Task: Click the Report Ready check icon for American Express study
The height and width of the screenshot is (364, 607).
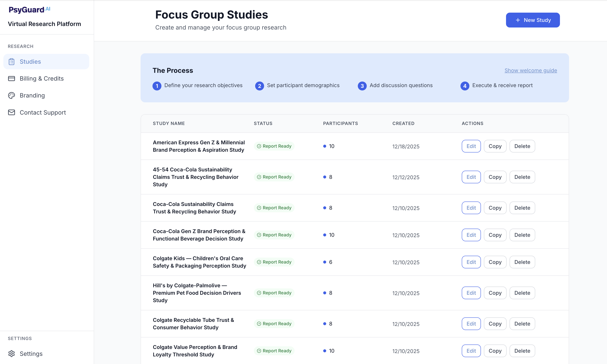Action: [259, 146]
